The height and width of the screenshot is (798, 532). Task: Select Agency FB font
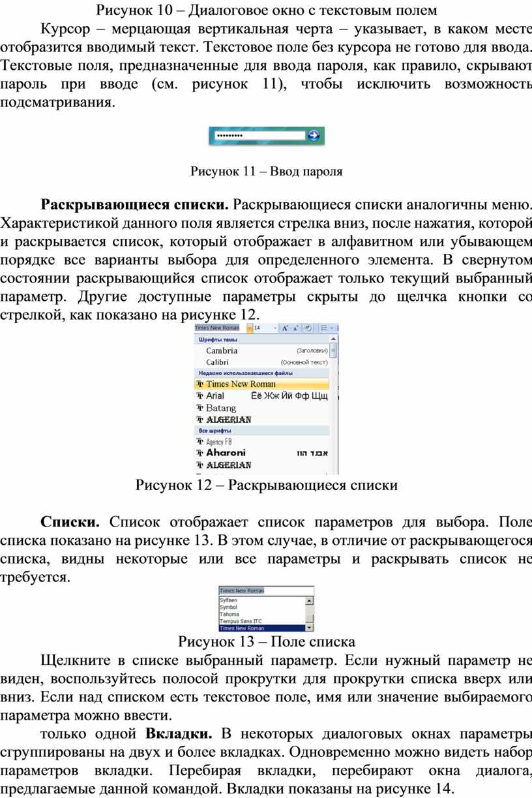(261, 442)
